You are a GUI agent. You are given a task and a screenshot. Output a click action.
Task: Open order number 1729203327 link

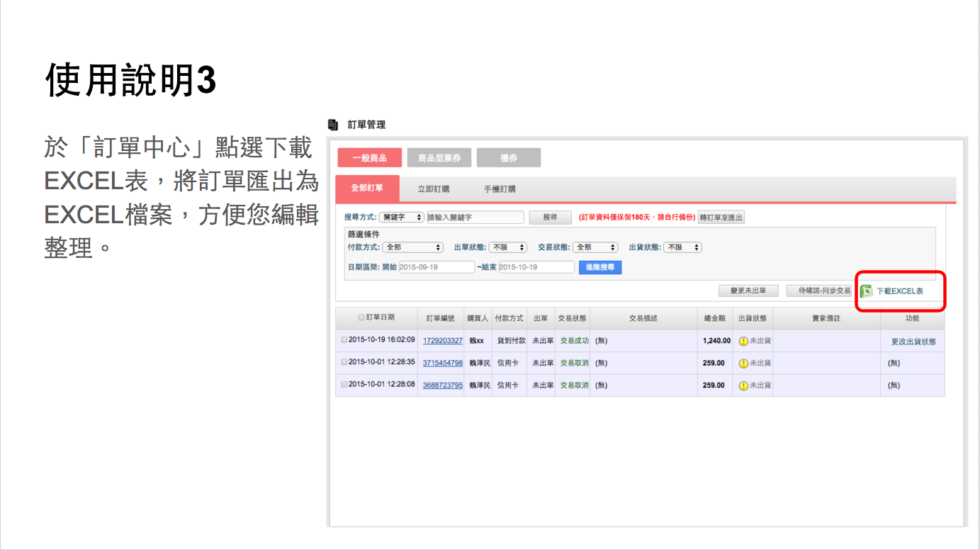tap(442, 341)
